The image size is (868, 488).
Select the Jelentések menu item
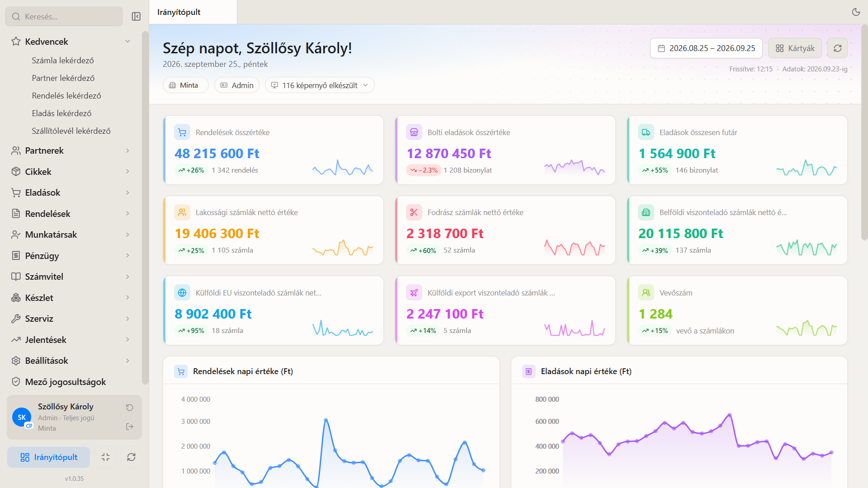pos(71,340)
